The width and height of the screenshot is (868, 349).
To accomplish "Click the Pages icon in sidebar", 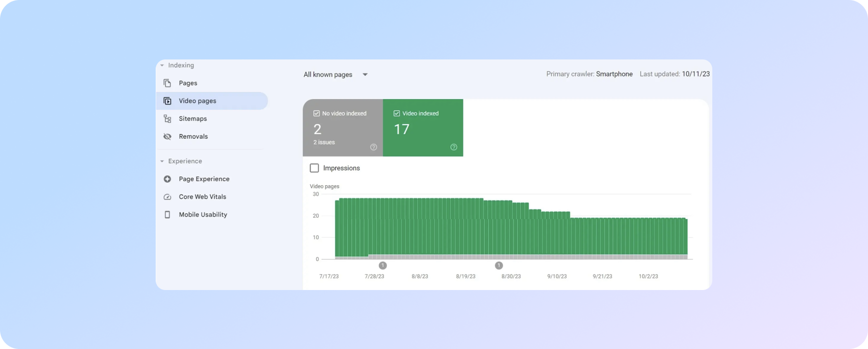I will coord(167,83).
